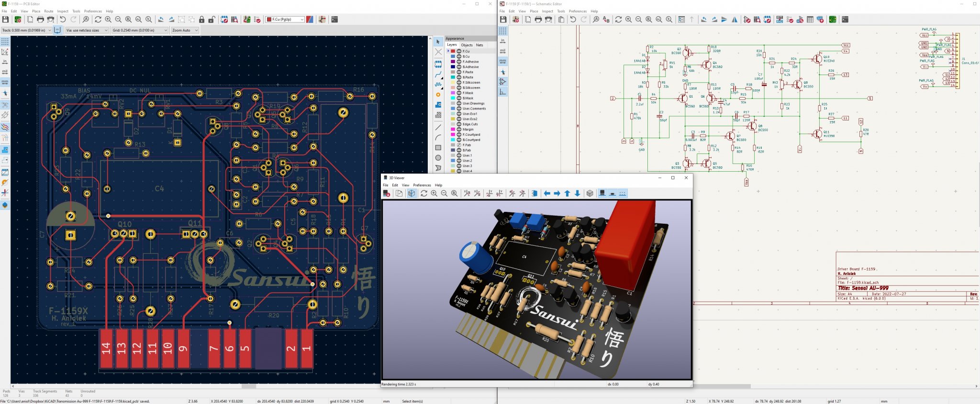Move 3D board view left arrow
Screen dimensions: 980x404
[547, 193]
